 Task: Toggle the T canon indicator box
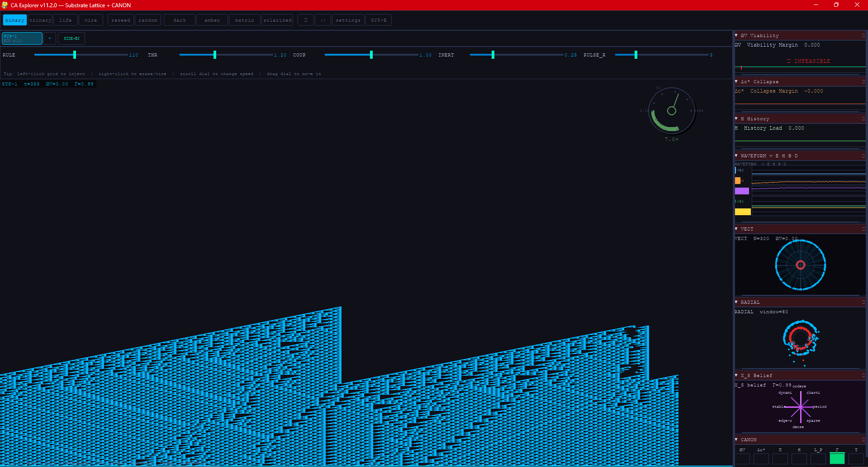(x=856, y=458)
